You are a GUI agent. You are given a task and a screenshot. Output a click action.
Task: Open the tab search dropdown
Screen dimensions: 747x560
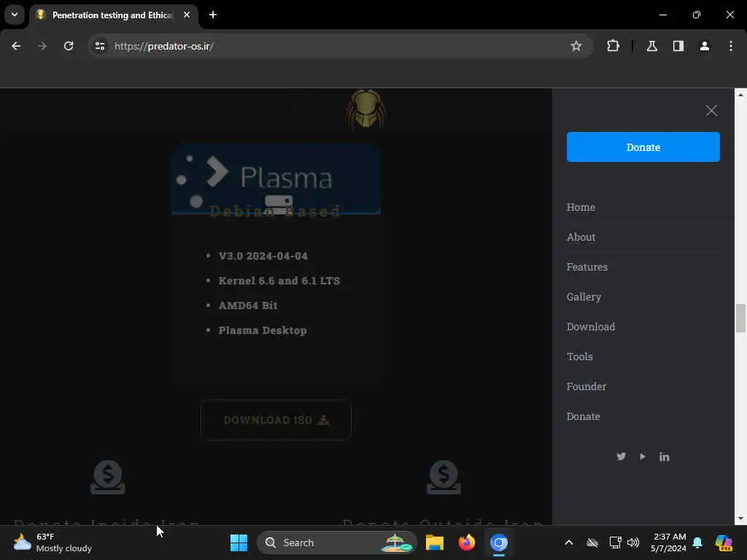15,15
